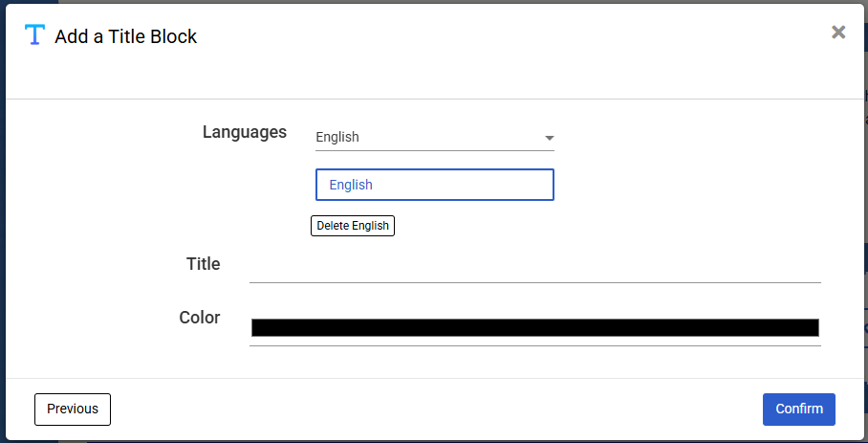Screen dimensions: 868x443
Task: Click the underline of the Languages dropdown
Action: [434, 150]
